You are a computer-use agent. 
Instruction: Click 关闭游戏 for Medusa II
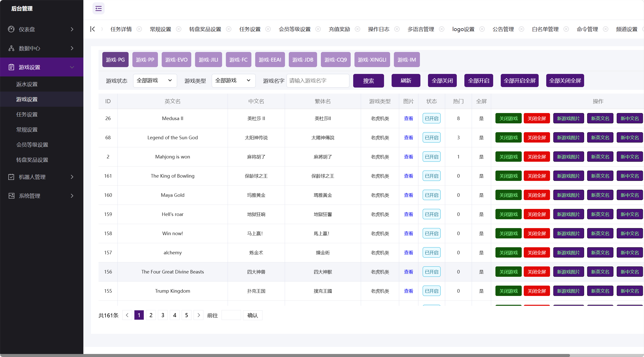pos(508,118)
